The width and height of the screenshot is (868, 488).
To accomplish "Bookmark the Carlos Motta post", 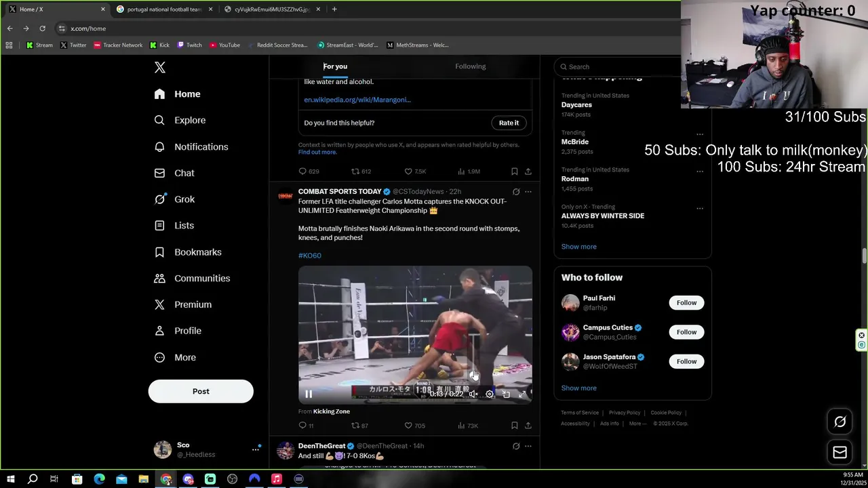I will pyautogui.click(x=515, y=426).
